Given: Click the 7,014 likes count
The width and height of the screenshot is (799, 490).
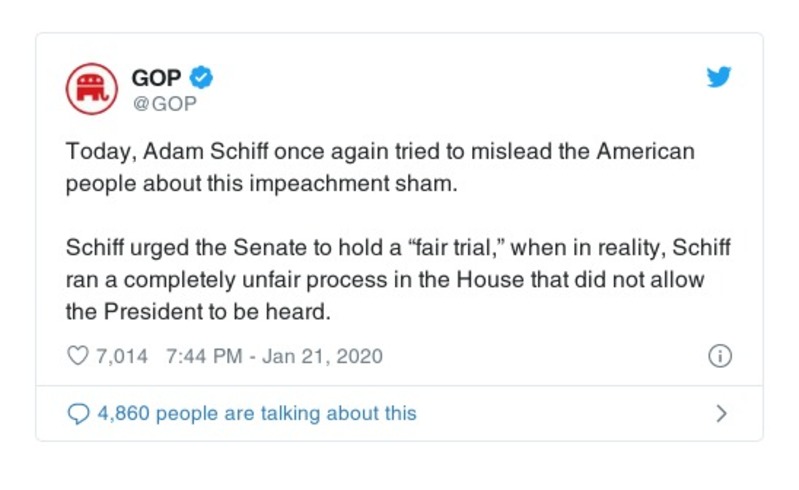Looking at the screenshot, I should tap(122, 357).
